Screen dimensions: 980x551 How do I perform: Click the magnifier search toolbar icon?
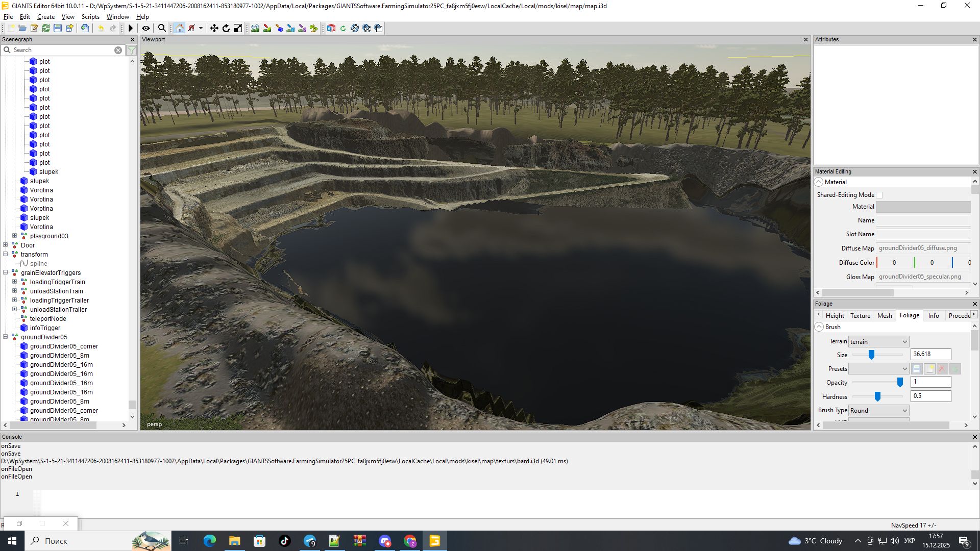pyautogui.click(x=162, y=29)
